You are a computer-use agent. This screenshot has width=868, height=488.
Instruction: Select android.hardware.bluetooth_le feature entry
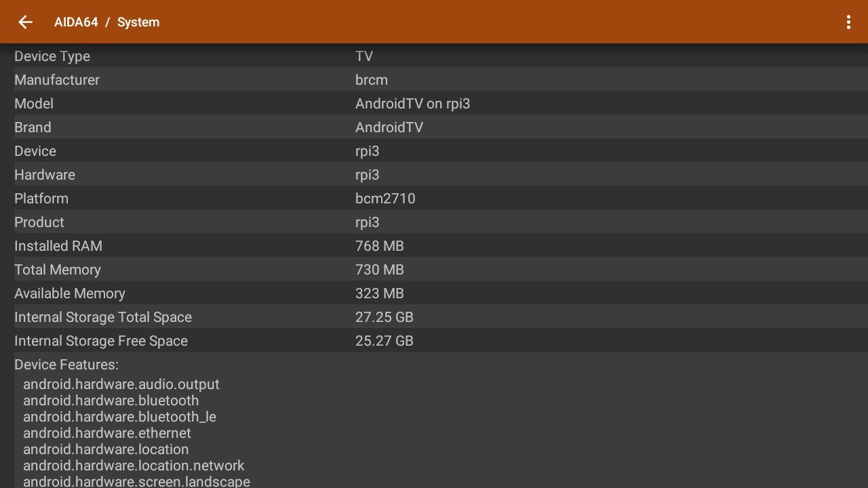pyautogui.click(x=119, y=417)
